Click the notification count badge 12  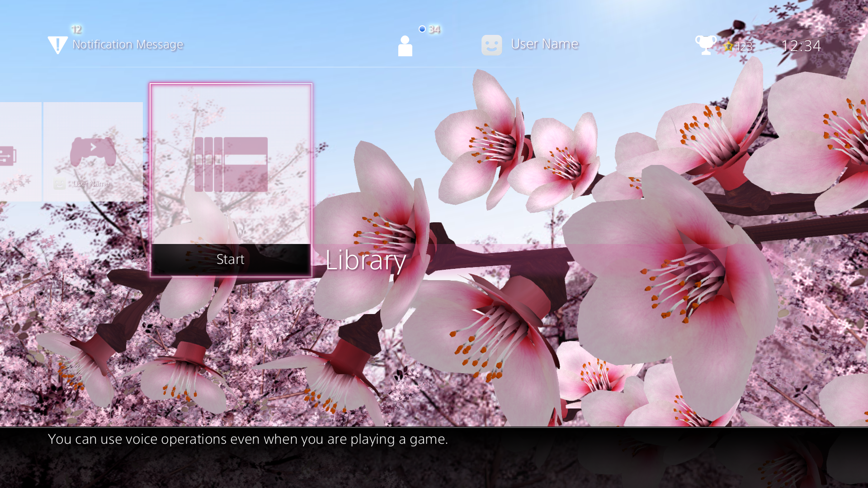(x=76, y=29)
